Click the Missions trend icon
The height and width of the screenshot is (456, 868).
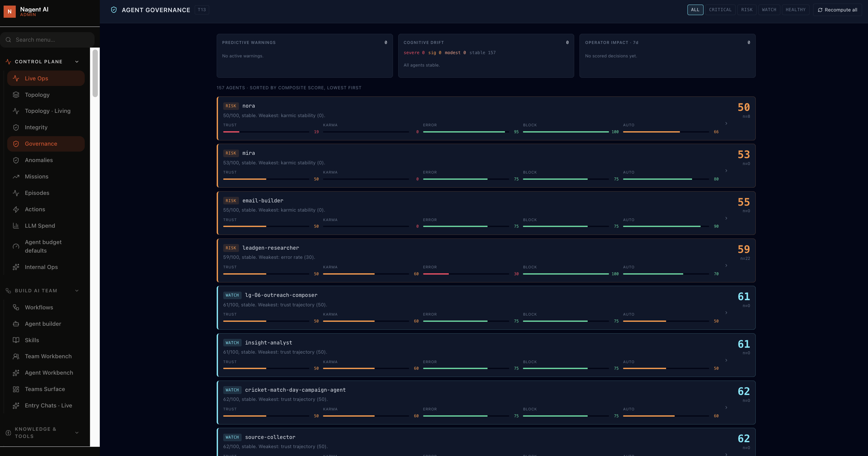tap(16, 176)
